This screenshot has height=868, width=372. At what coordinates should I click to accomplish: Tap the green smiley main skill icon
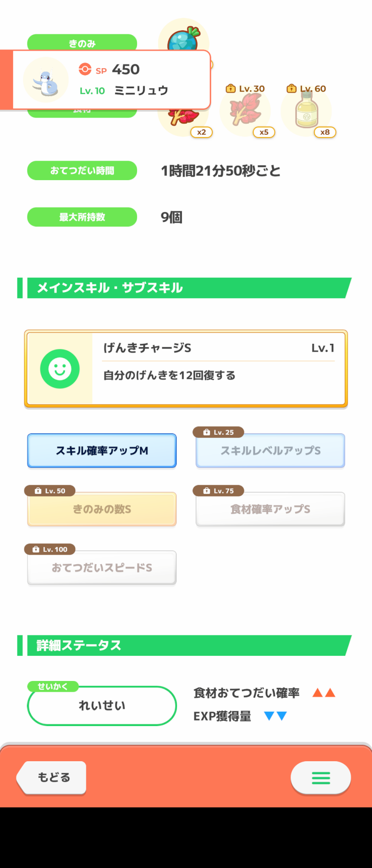click(60, 369)
